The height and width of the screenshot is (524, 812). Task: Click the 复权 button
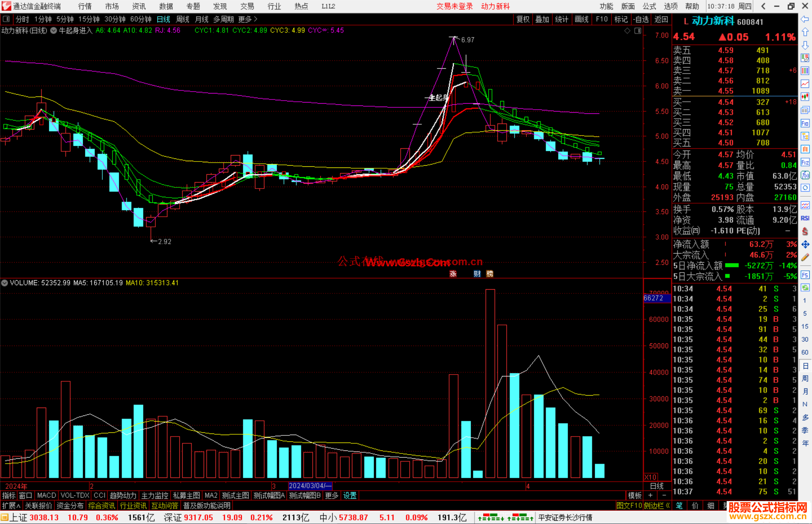523,19
